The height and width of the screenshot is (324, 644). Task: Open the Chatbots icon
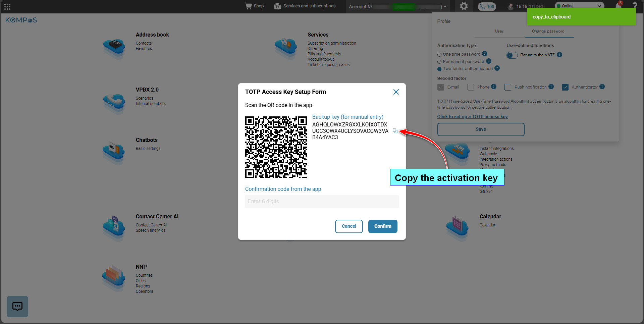tap(114, 153)
